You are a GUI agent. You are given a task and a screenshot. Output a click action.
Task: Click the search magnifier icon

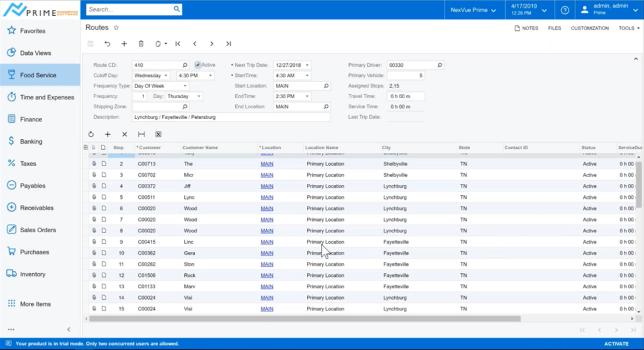[177, 9]
